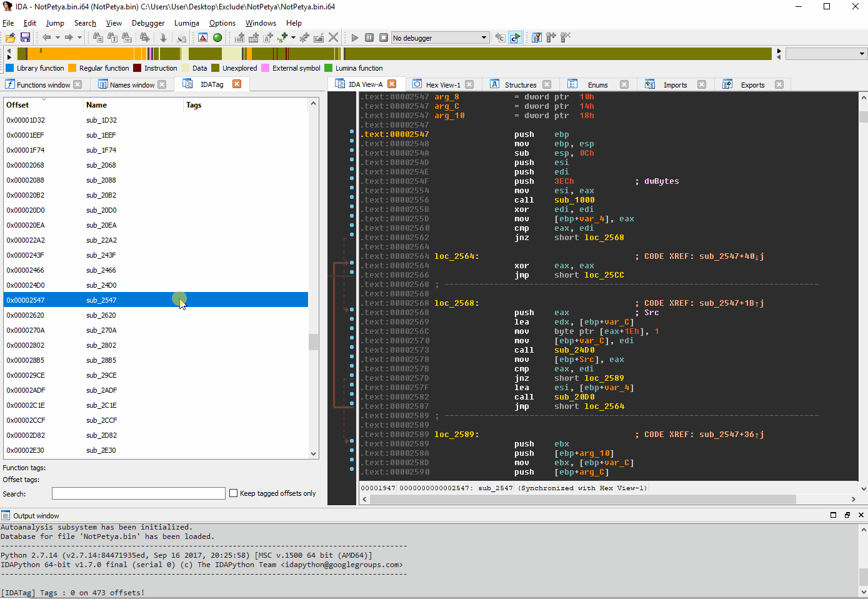Click the Regular function legend color swatch
This screenshot has width=868, height=599.
tap(72, 68)
